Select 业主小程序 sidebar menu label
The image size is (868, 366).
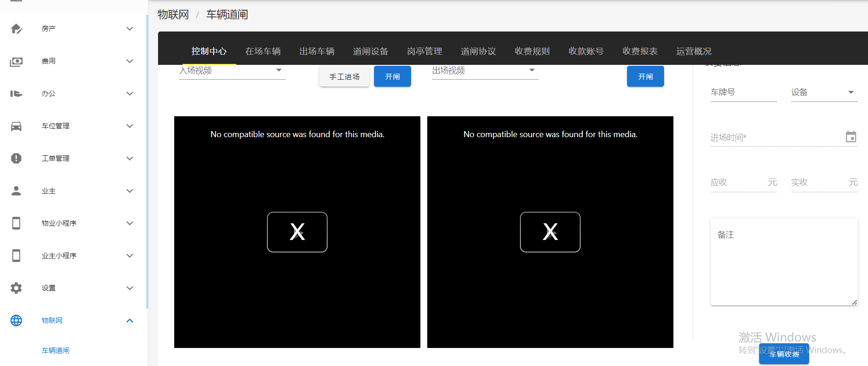tap(59, 256)
